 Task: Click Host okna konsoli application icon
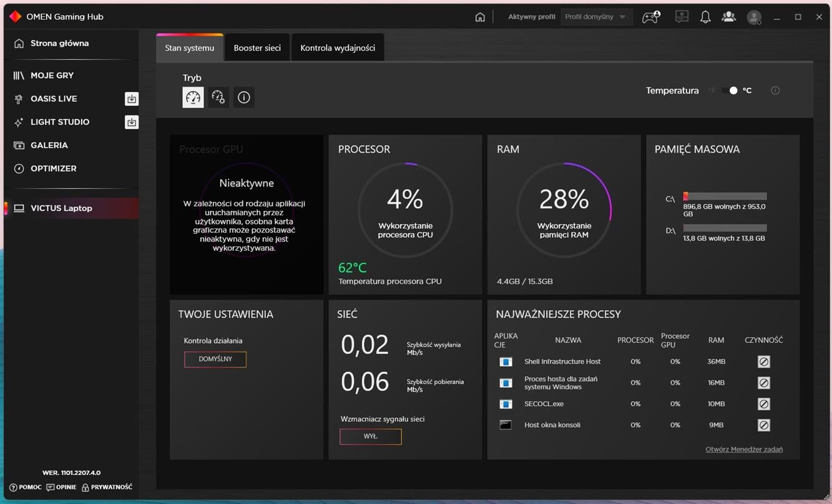[506, 425]
